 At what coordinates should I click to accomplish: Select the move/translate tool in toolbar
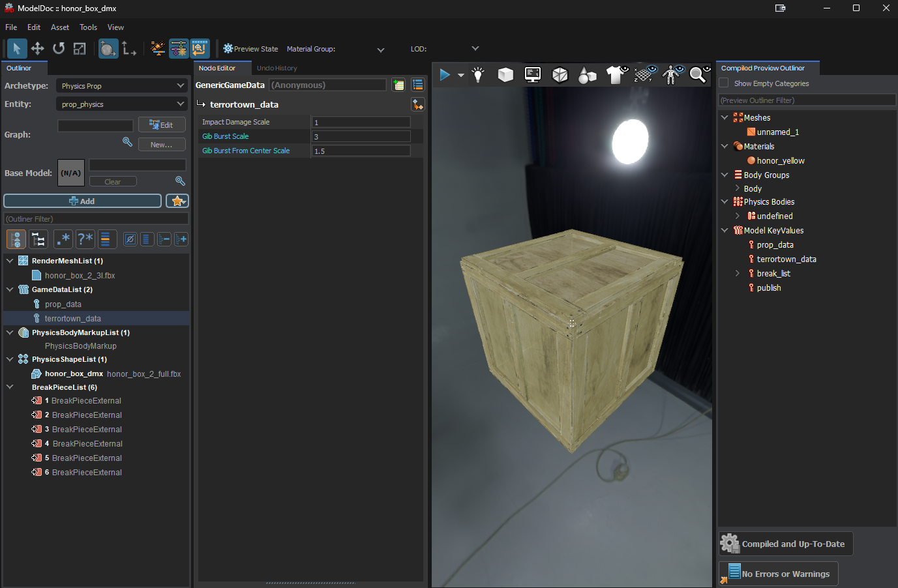38,49
